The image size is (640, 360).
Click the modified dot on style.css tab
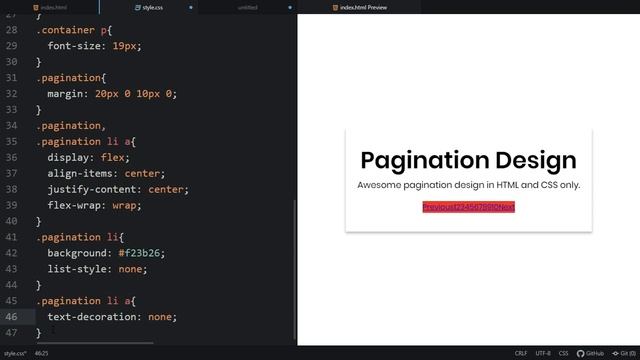pyautogui.click(x=191, y=7)
